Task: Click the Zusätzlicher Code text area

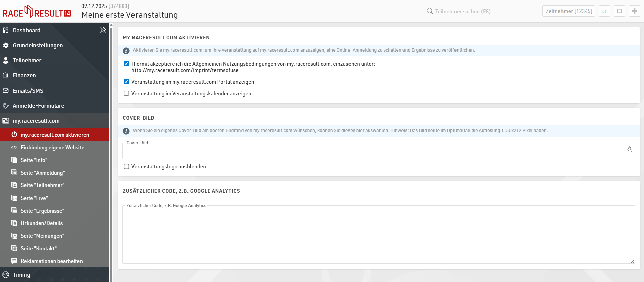Action: [378, 235]
